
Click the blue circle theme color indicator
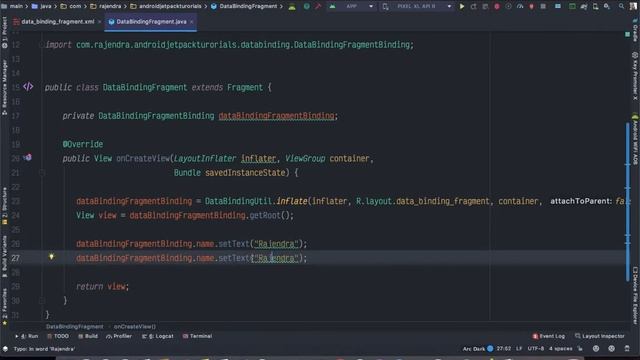(490, 349)
